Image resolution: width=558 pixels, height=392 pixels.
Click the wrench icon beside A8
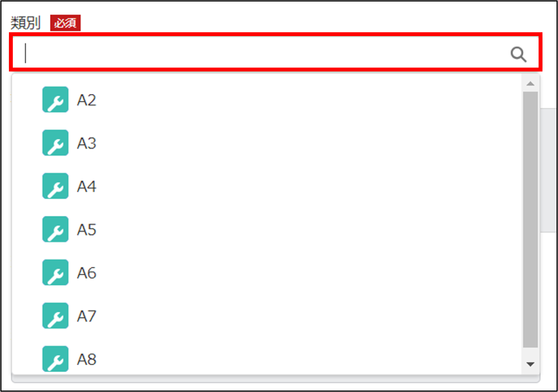56,359
